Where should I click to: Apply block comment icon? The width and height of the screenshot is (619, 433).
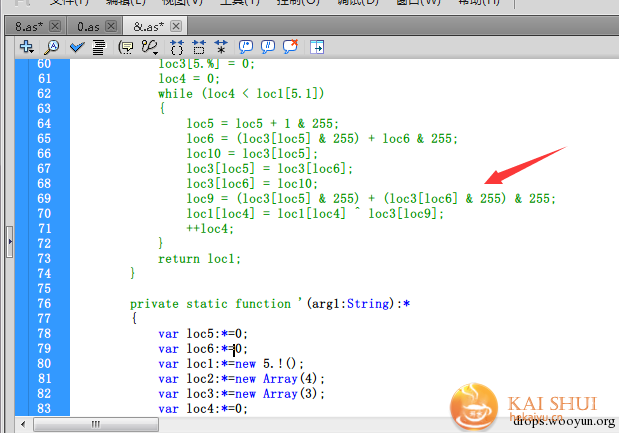tap(246, 47)
